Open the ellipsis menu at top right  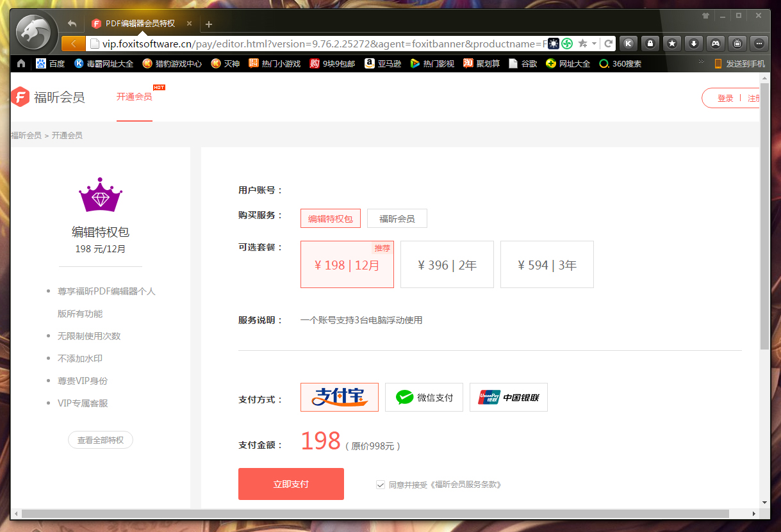click(x=759, y=44)
